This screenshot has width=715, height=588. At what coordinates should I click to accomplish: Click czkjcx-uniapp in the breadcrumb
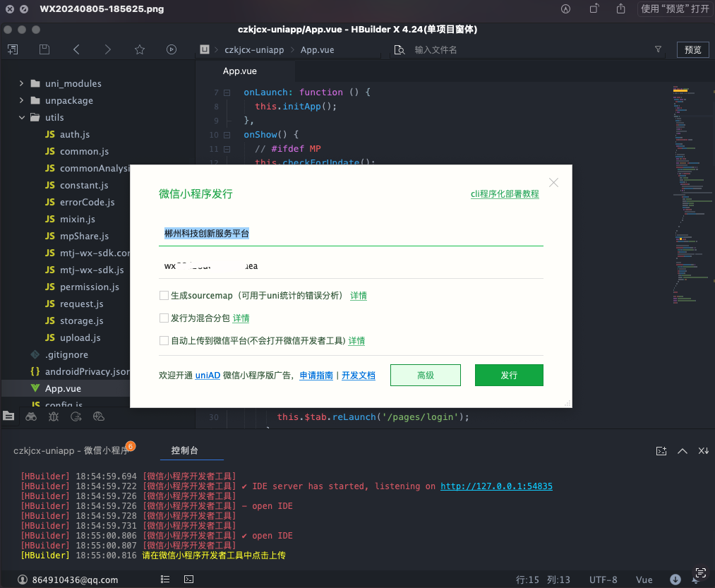[x=254, y=49]
